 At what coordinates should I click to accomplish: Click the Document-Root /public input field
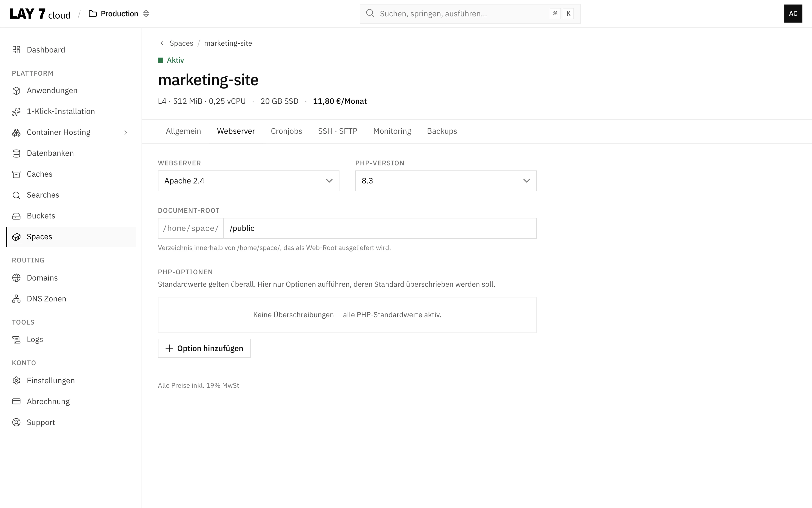pos(380,229)
